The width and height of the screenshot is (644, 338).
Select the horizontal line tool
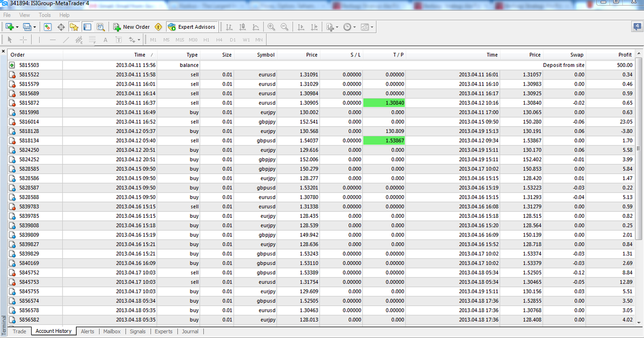pyautogui.click(x=53, y=40)
